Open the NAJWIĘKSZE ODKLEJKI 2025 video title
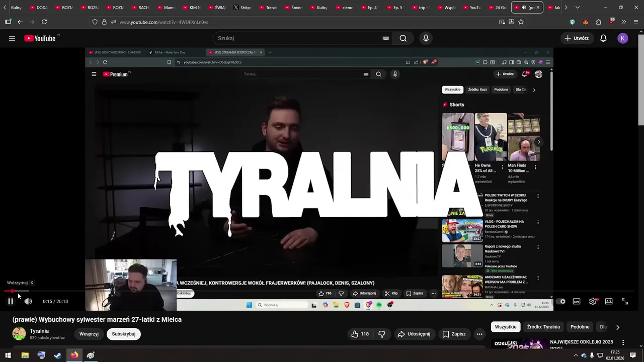This screenshot has width=644, height=362. coord(582,345)
